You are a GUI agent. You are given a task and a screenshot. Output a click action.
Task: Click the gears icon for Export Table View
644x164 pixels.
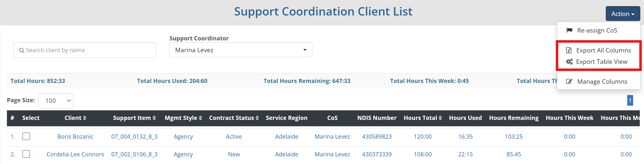(x=569, y=62)
